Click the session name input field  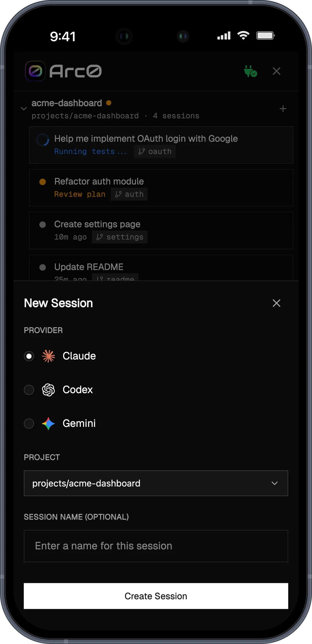tap(156, 546)
